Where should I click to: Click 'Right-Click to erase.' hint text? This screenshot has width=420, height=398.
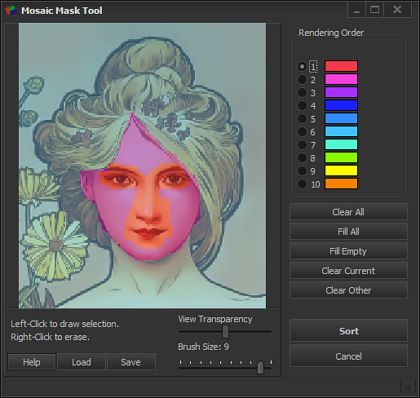[50, 337]
